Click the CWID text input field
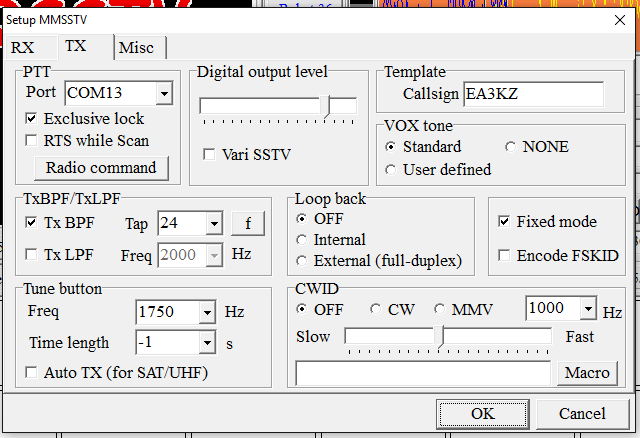 pyautogui.click(x=423, y=373)
